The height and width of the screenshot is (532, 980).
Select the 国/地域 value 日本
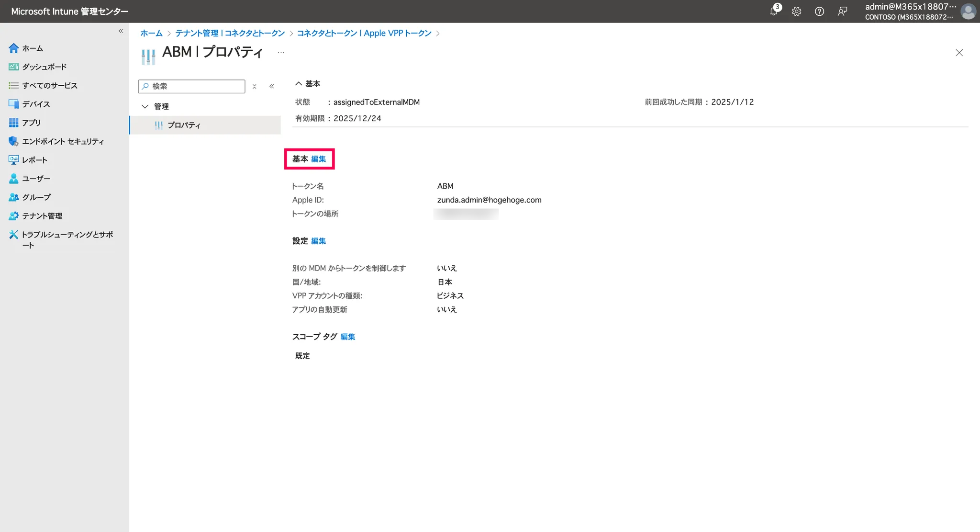(445, 282)
